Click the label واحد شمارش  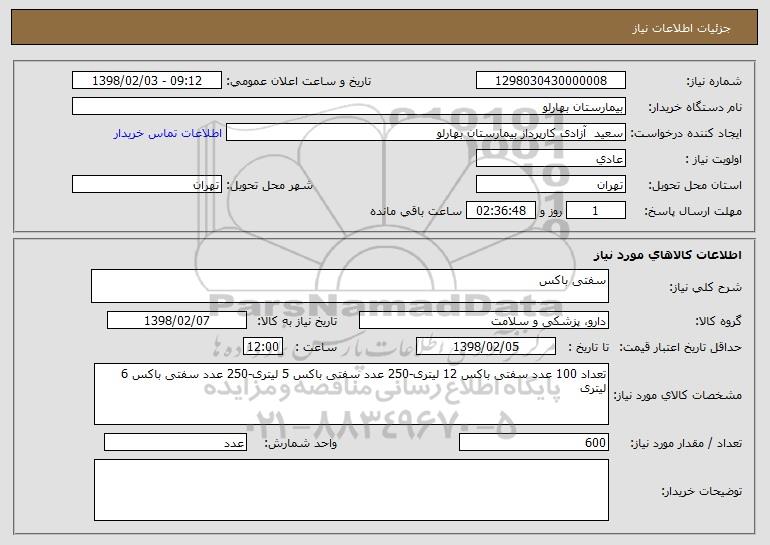(301, 443)
